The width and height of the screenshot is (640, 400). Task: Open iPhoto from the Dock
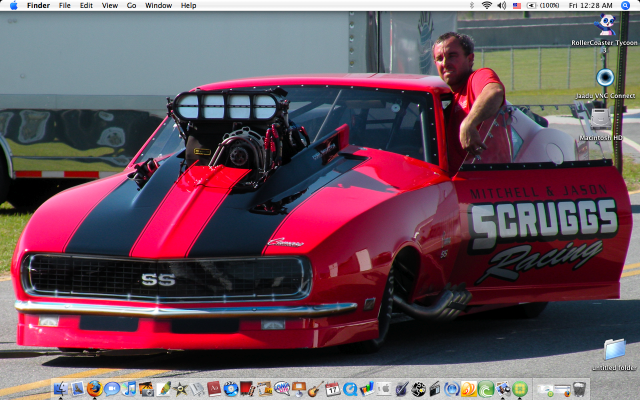click(x=146, y=388)
